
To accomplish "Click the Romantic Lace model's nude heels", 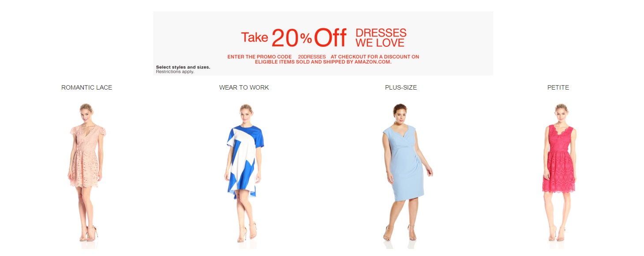I will click(x=88, y=234).
